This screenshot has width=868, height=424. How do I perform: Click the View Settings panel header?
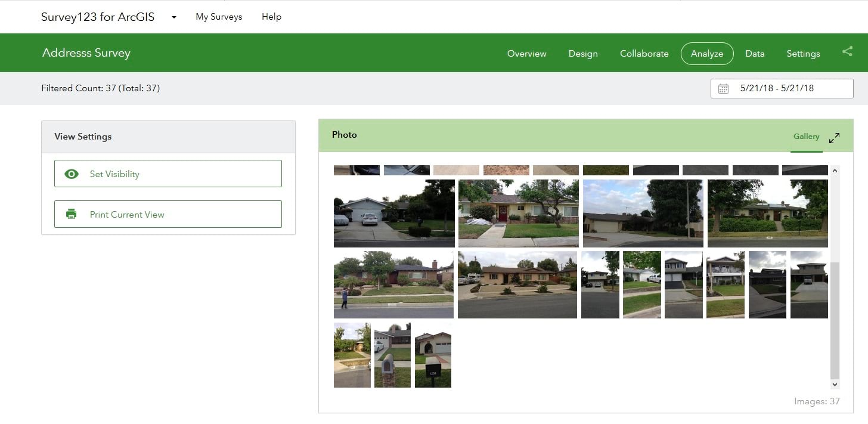click(168, 137)
